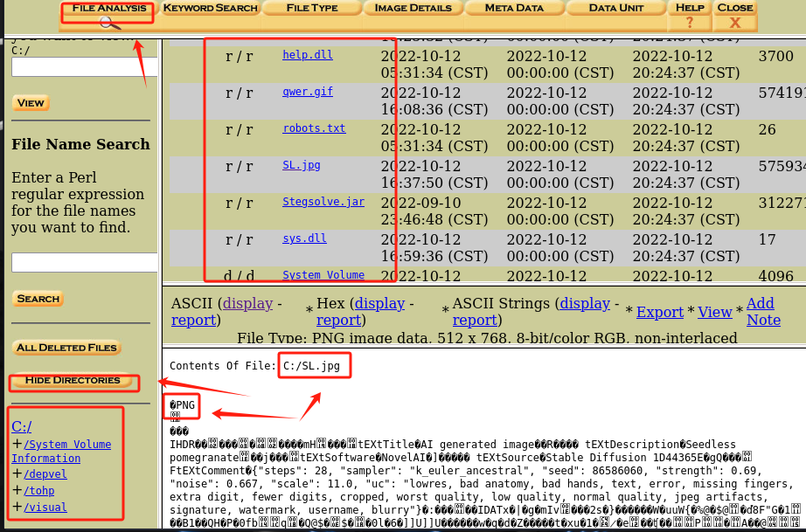Open the Stegsolve.jar file link
The width and height of the screenshot is (806, 532).
coord(323,201)
